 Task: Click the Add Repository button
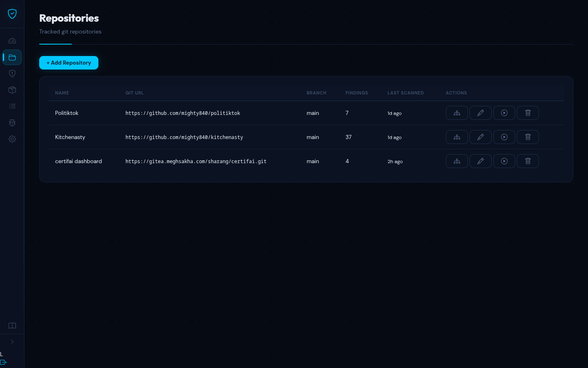pos(69,63)
